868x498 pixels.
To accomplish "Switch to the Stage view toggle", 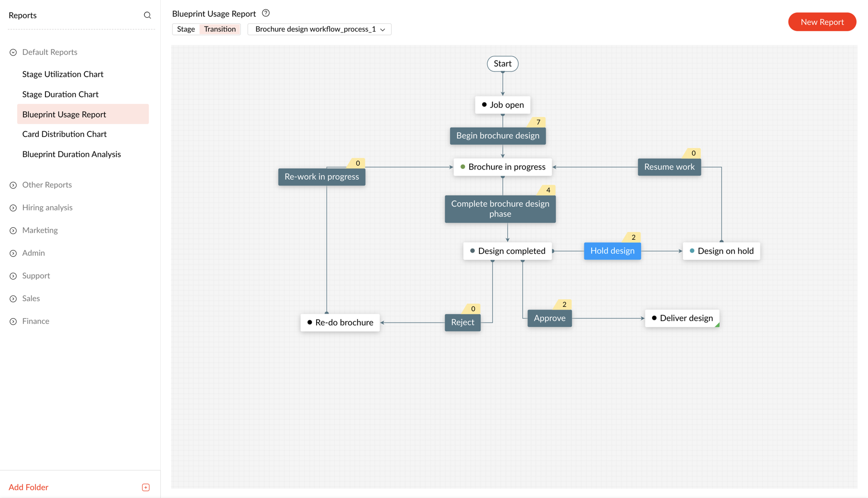I will pos(186,29).
